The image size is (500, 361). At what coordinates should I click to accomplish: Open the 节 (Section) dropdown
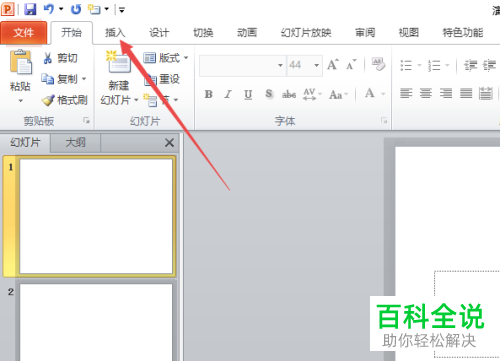[161, 100]
